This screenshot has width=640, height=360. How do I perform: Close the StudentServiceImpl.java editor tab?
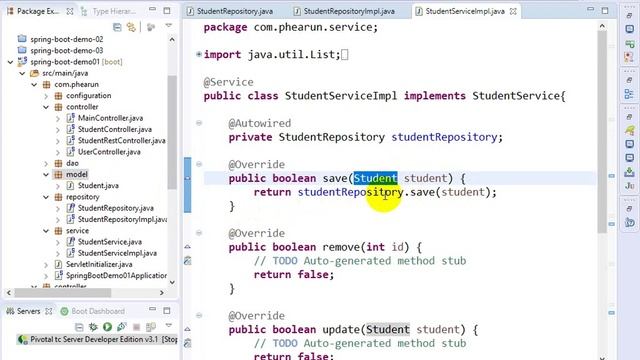[x=513, y=11]
